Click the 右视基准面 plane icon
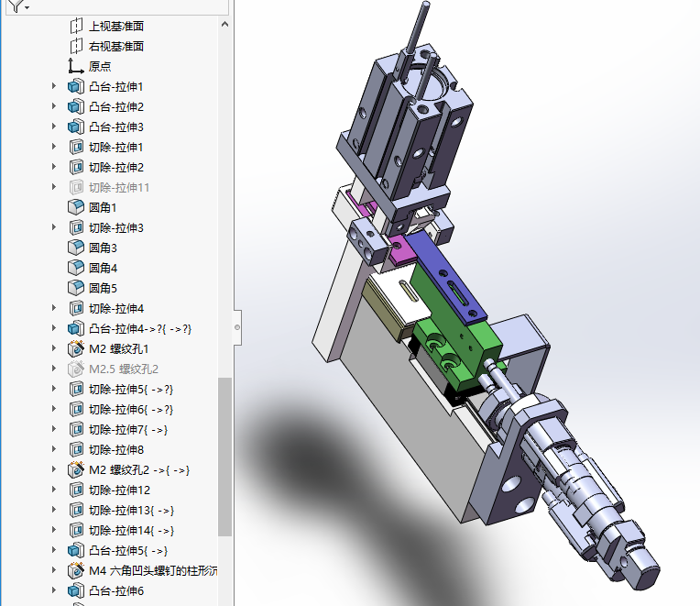 point(76,46)
